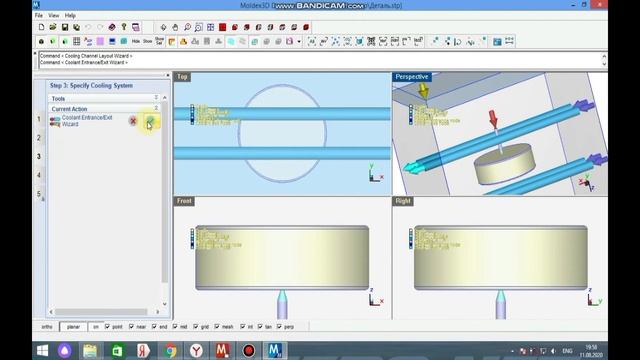Click the orange layer panel icon
Screen dimensions: 640x360
(x=171, y=41)
